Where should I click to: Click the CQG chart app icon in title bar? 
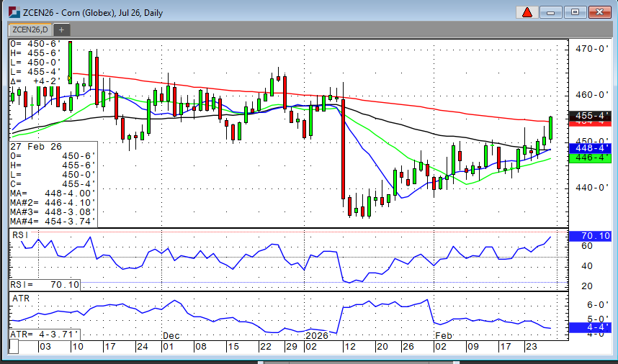coord(14,12)
